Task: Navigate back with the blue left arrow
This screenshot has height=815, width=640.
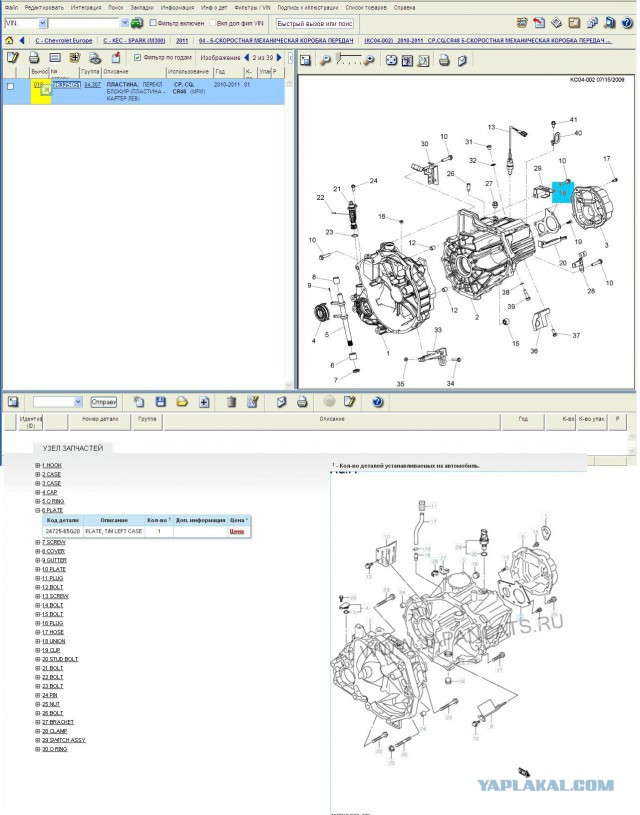Action: coord(22,41)
